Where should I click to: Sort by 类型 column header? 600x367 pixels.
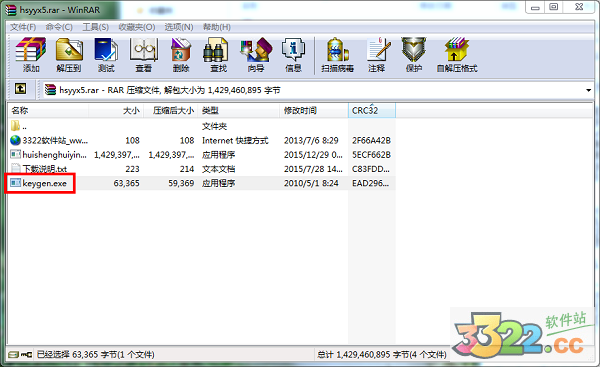tap(239, 111)
